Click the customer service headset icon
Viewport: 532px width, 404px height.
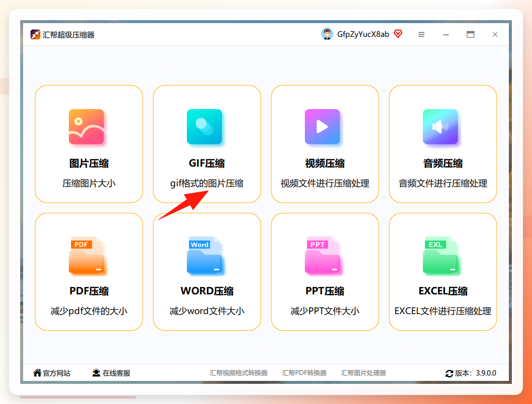click(x=96, y=373)
